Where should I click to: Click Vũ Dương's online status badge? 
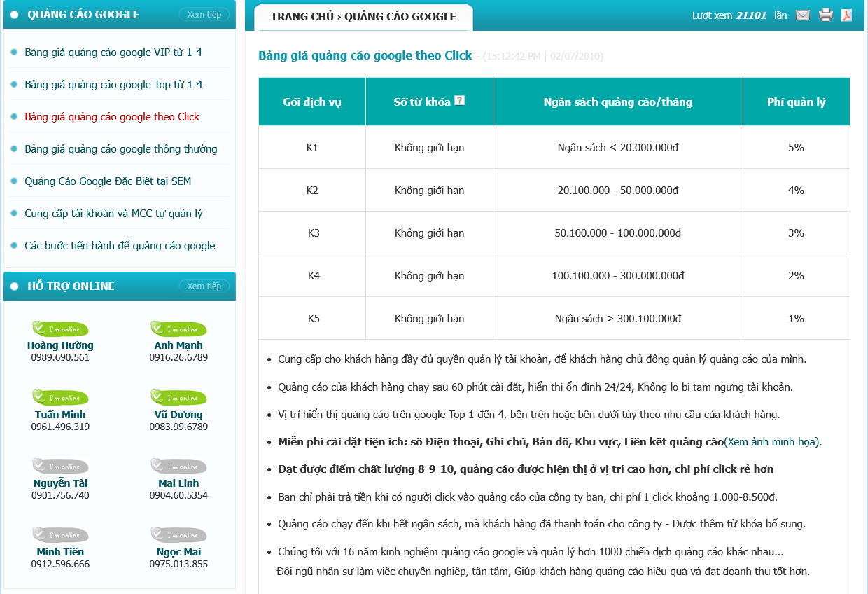(x=178, y=398)
